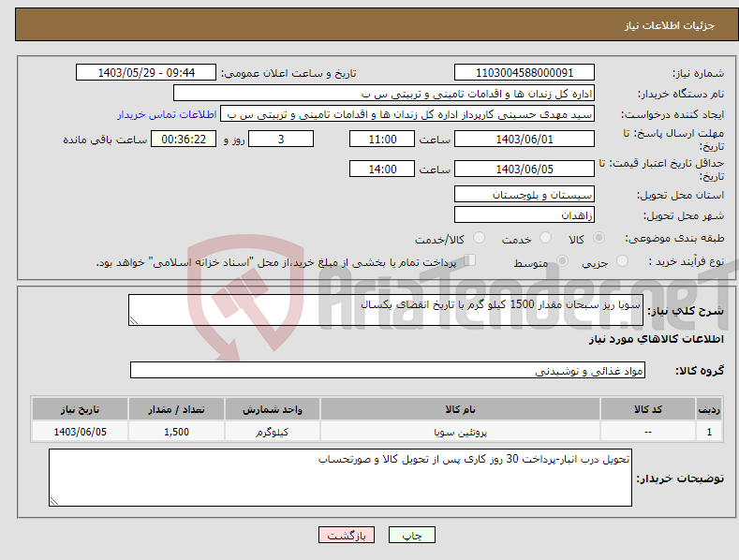Click the resize handle of description textarea

coord(134,320)
